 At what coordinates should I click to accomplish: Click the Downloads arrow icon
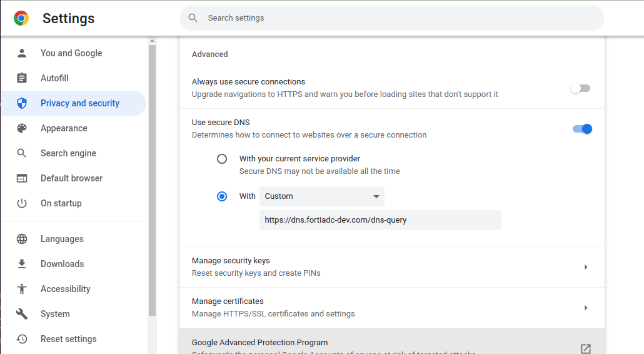coord(22,264)
